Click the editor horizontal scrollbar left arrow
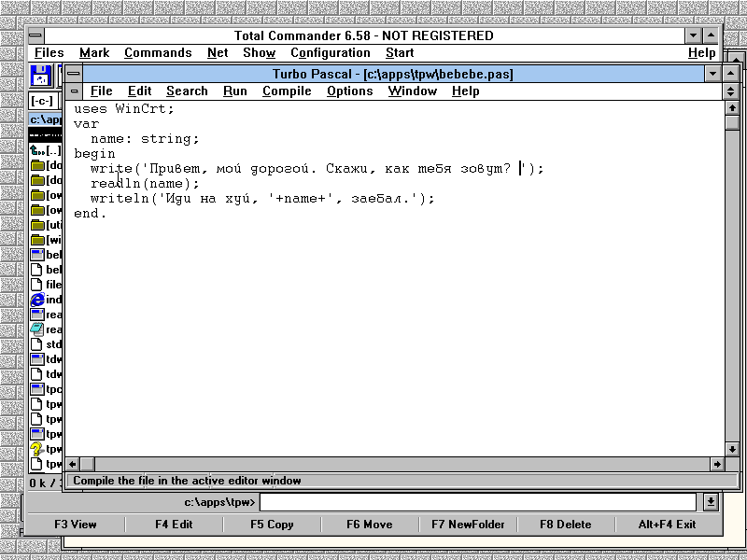The height and width of the screenshot is (560, 747). (73, 464)
